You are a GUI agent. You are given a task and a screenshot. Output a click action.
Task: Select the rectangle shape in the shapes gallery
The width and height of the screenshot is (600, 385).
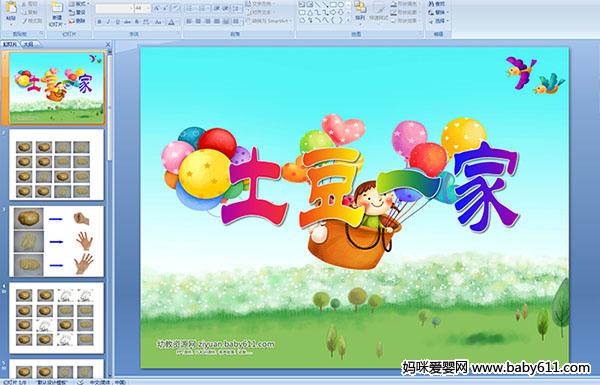pos(333,5)
